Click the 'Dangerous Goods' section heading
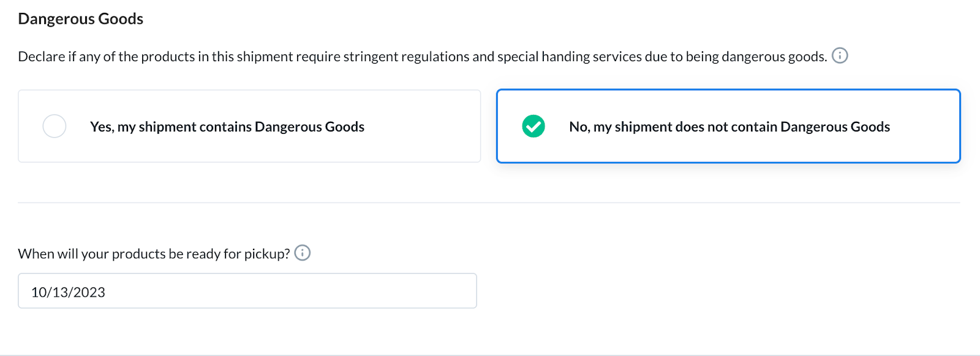The width and height of the screenshot is (980, 356). [80, 19]
